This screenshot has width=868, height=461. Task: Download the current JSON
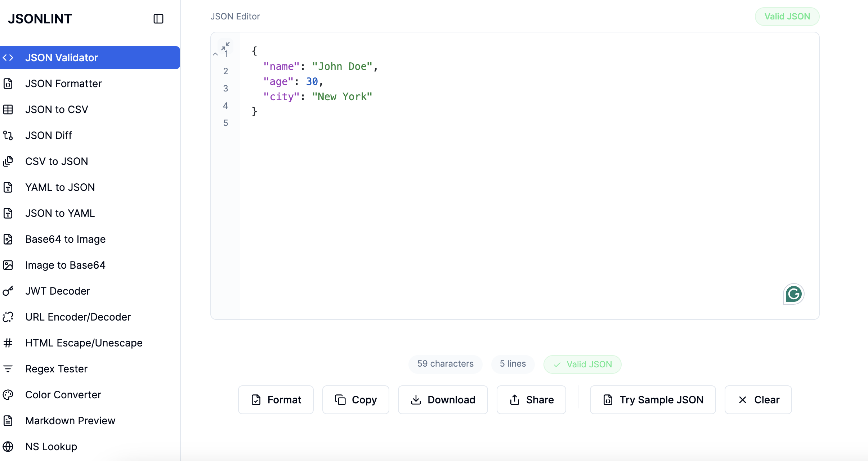tap(443, 399)
